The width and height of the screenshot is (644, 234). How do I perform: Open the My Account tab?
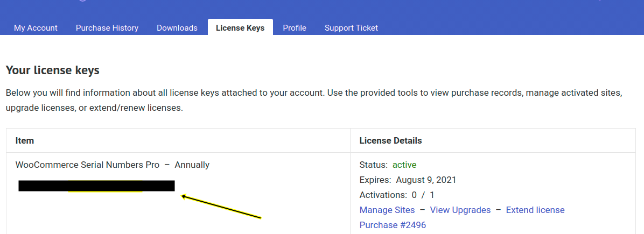[36, 28]
